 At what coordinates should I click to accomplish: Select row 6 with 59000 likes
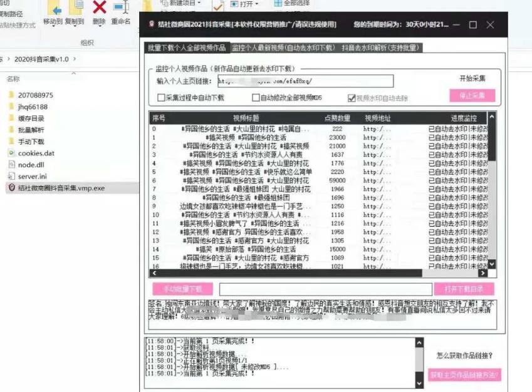coord(319,180)
